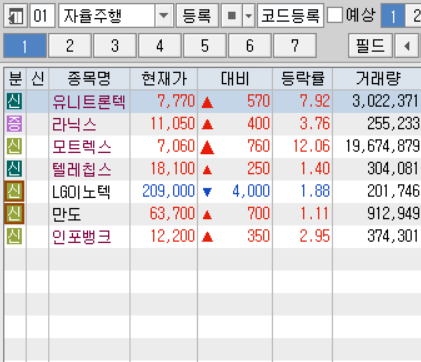
Task: Click the 등록 button
Action: [197, 16]
